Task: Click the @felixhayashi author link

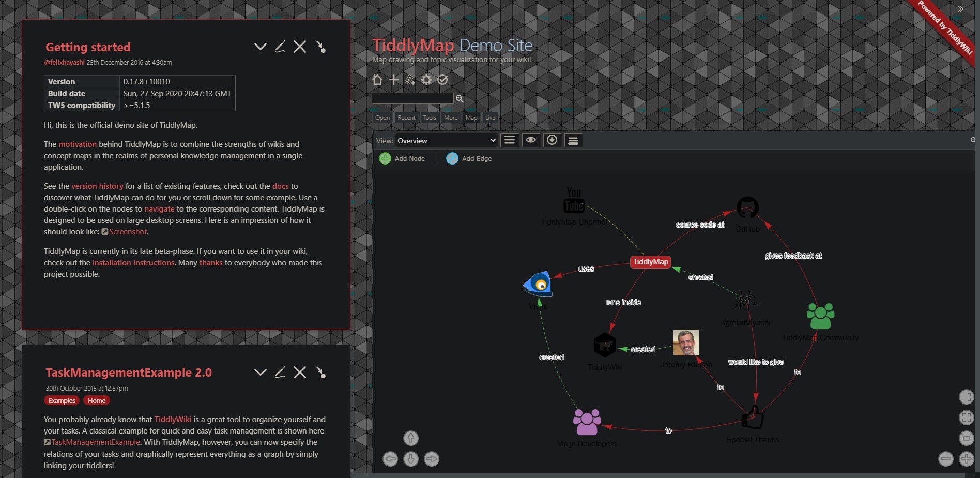Action: 64,62
